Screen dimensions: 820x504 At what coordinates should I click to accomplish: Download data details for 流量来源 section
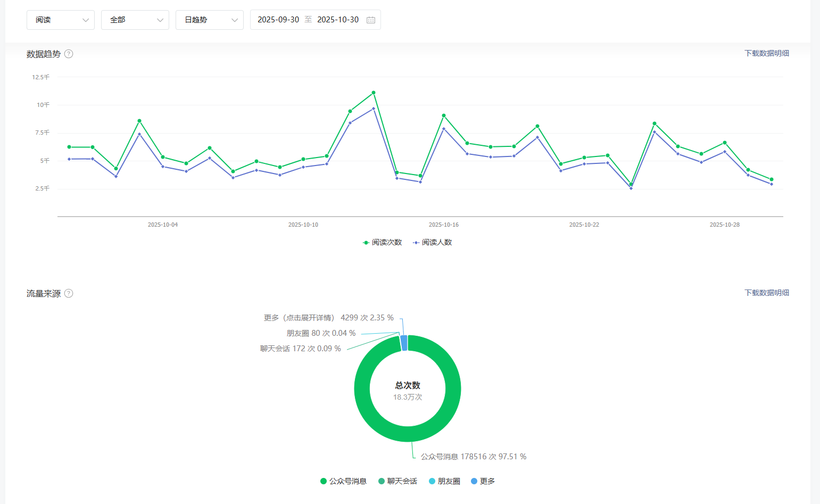pos(766,293)
